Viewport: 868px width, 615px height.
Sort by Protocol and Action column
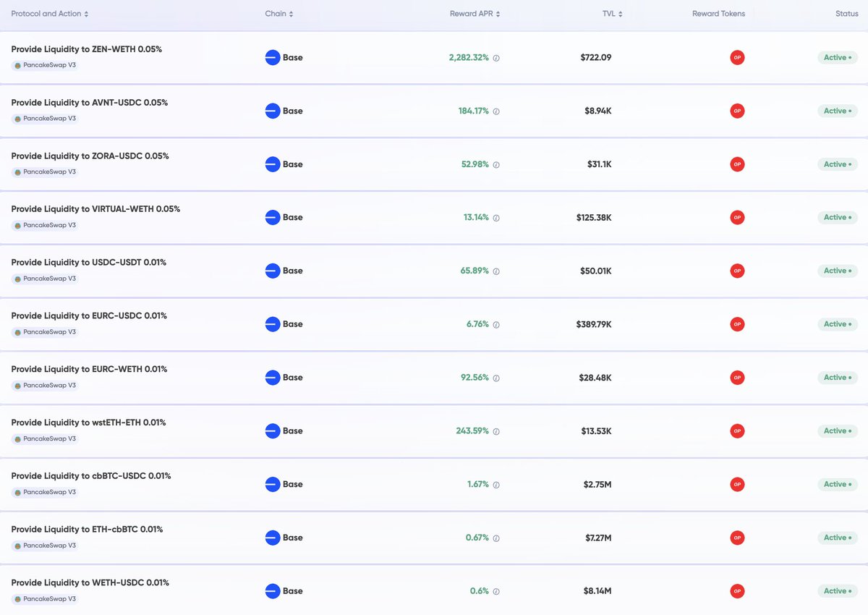(x=50, y=14)
